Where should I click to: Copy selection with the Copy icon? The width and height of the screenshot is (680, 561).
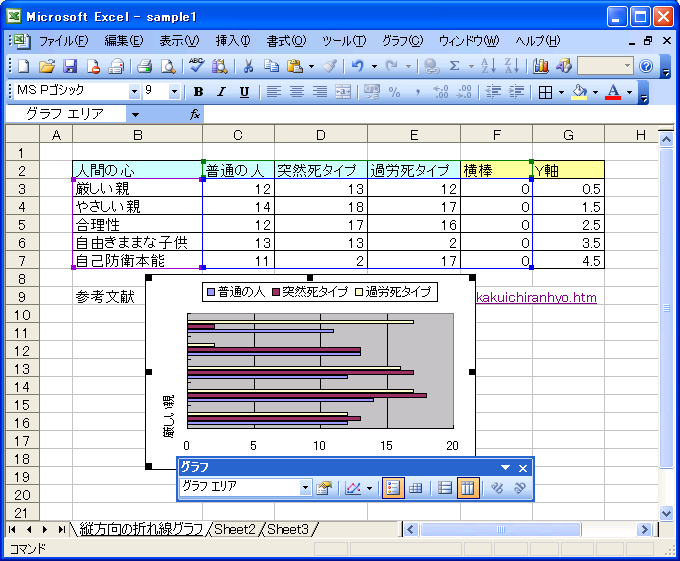pos(271,66)
